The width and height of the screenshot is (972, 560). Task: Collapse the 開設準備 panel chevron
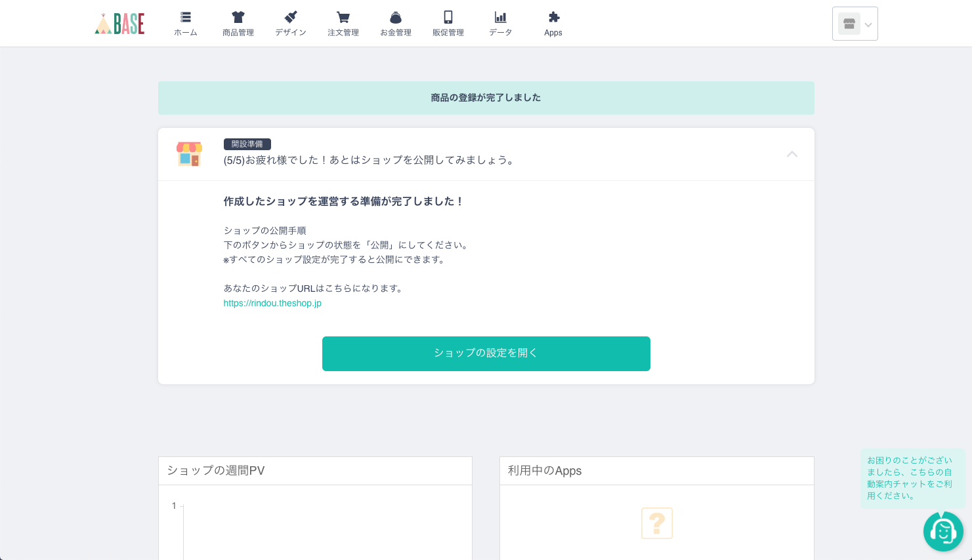(792, 154)
